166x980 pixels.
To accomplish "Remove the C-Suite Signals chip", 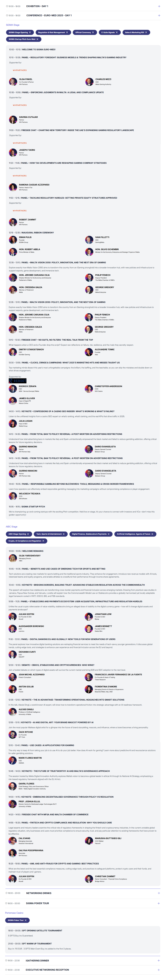I will (117, 32).
